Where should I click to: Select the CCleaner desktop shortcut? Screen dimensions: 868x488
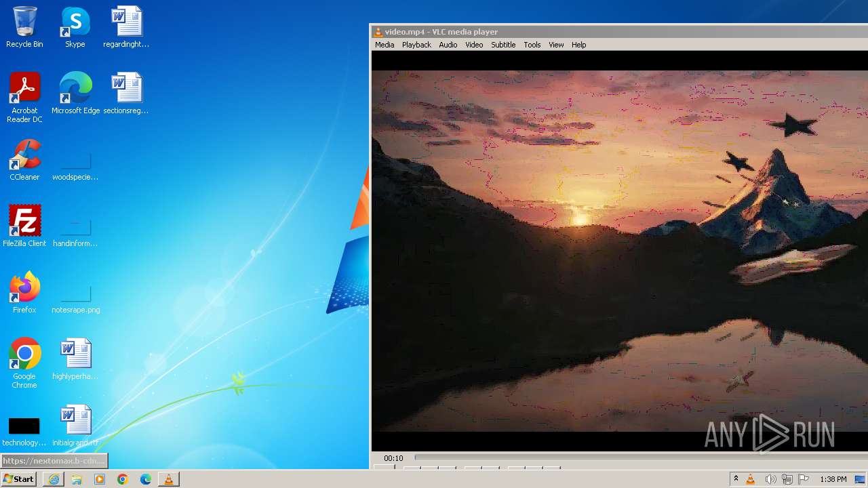tap(24, 160)
